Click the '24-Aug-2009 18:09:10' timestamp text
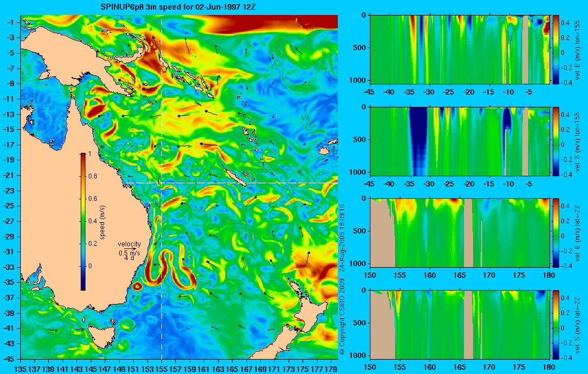The image size is (588, 374). pos(342,237)
